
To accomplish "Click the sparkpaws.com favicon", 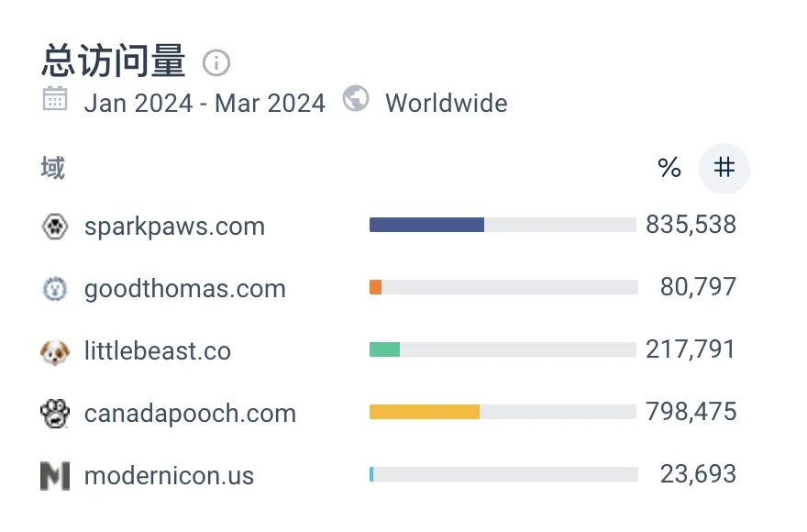I will (x=55, y=227).
